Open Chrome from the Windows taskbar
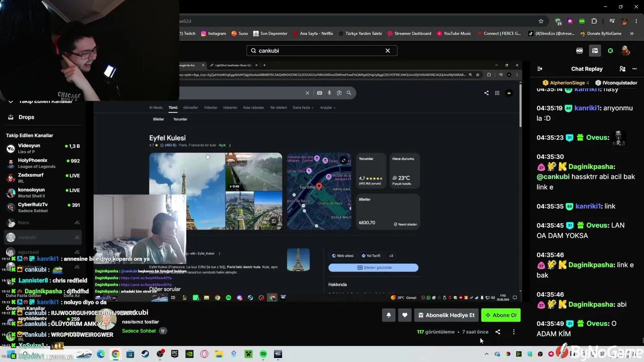Image resolution: width=644 pixels, height=362 pixels. pos(115,354)
